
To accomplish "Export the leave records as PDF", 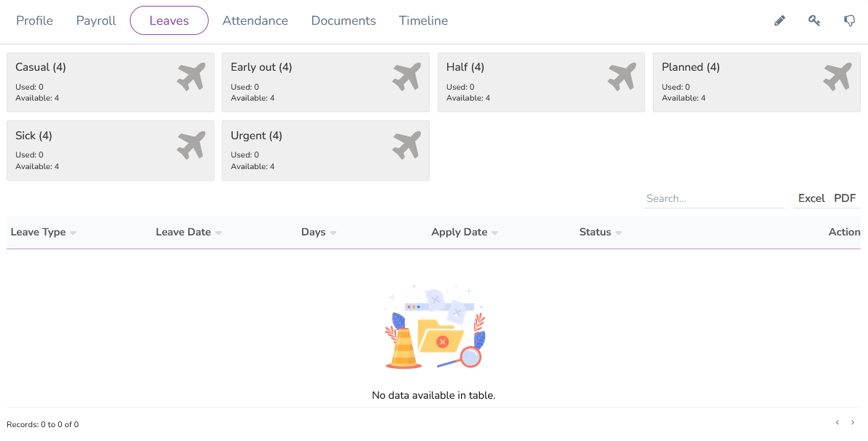I will [845, 198].
